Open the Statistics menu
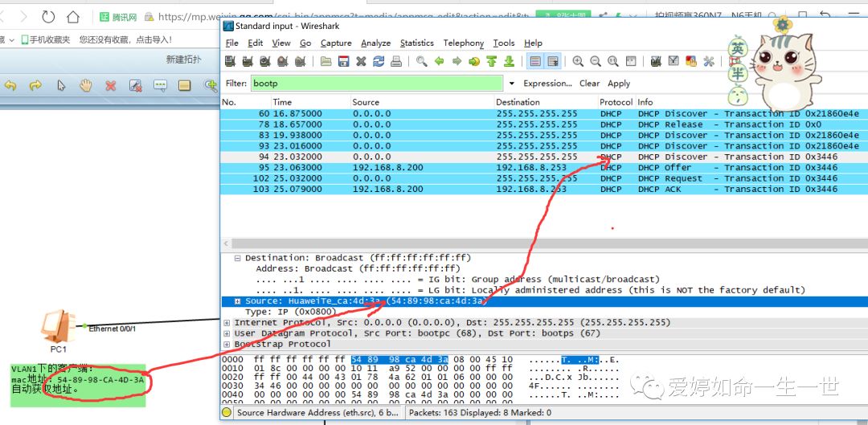 coord(416,43)
